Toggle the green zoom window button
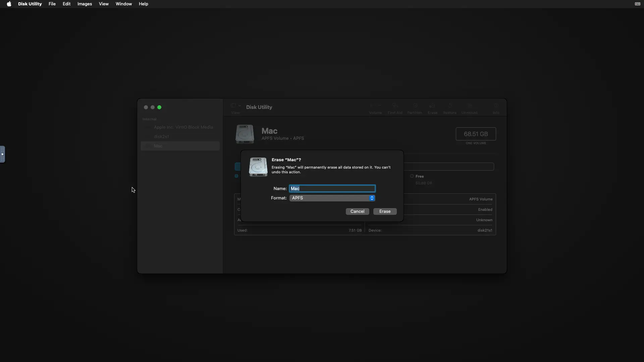 tap(159, 107)
